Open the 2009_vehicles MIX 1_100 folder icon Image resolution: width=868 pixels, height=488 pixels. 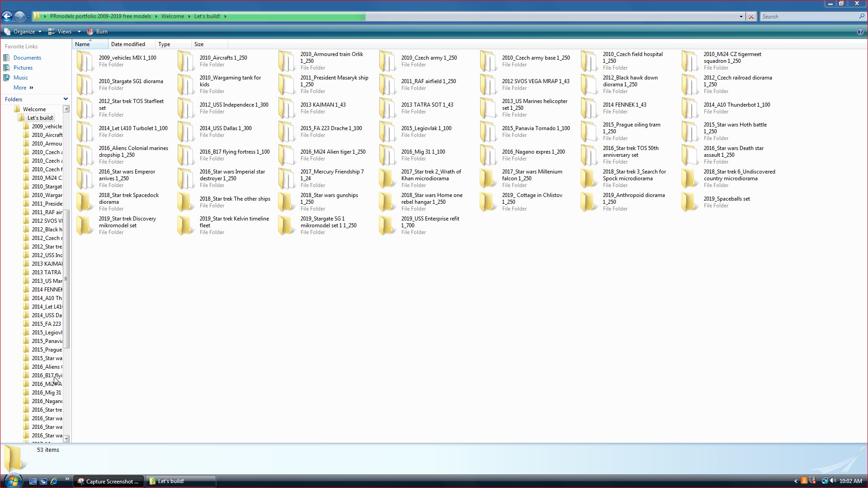coord(85,61)
